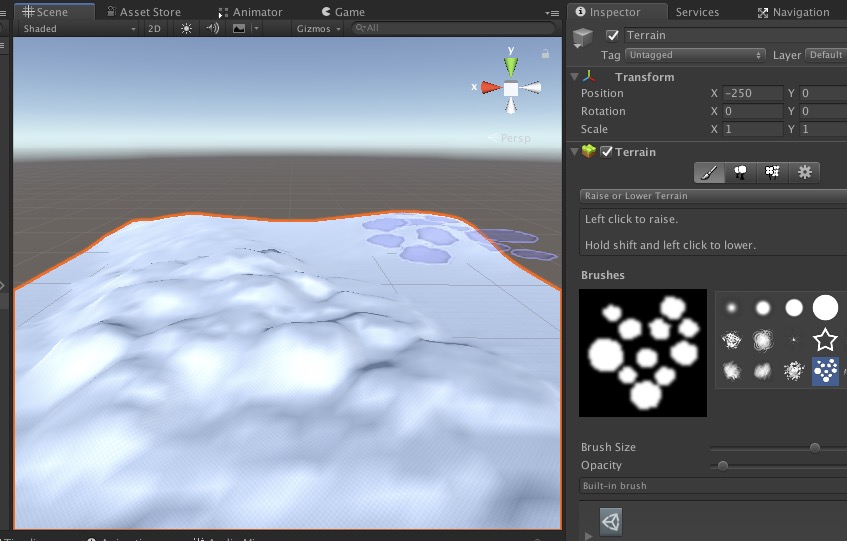Image resolution: width=847 pixels, height=541 pixels.
Task: Click the Brushes section label
Action: [x=603, y=275]
